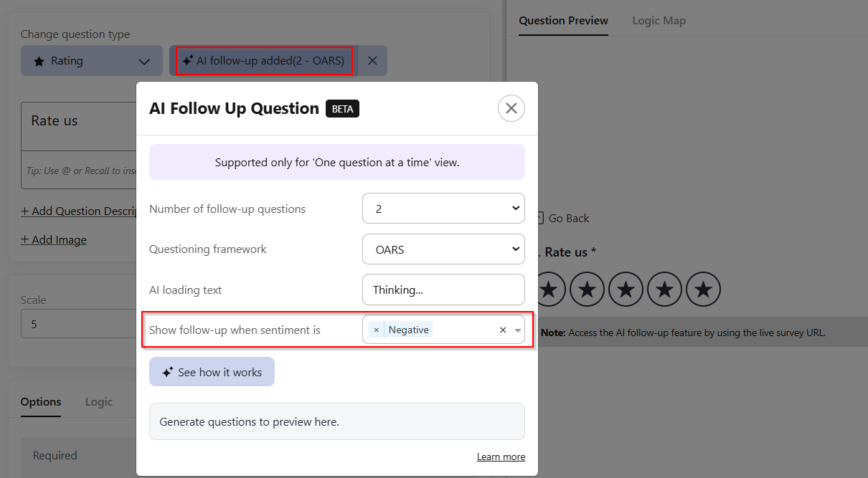Expand the sentiment selection dropdown arrow

(x=518, y=330)
